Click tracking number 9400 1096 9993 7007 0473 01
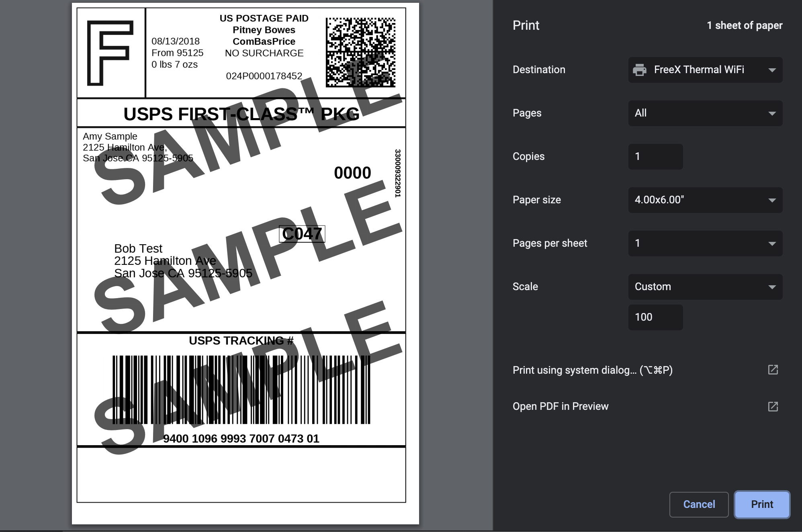 (x=241, y=439)
